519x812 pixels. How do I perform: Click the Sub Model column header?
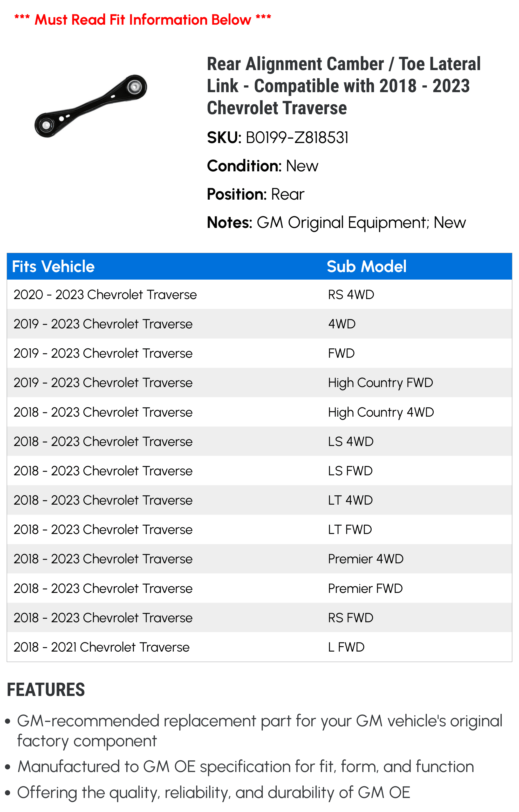click(366, 266)
